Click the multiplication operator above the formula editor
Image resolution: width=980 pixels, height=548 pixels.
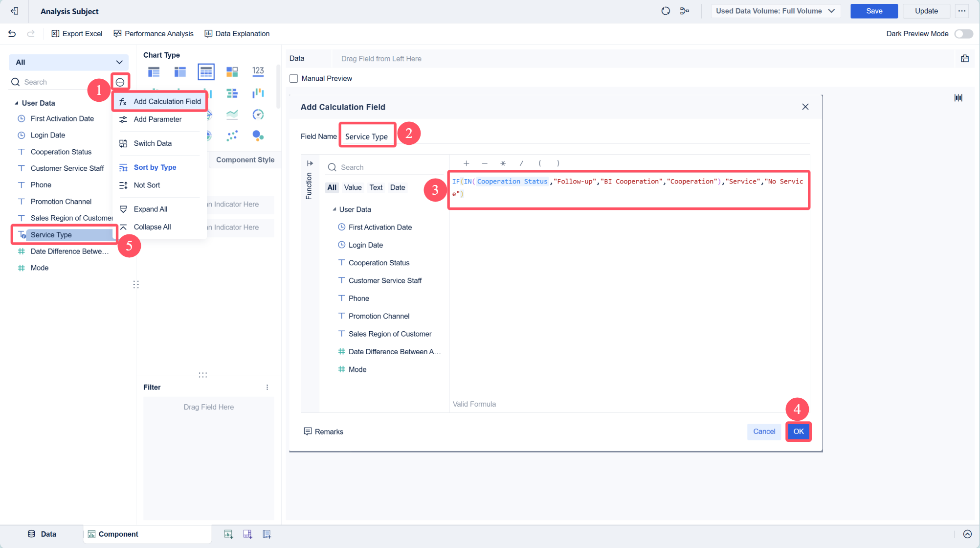coord(503,163)
